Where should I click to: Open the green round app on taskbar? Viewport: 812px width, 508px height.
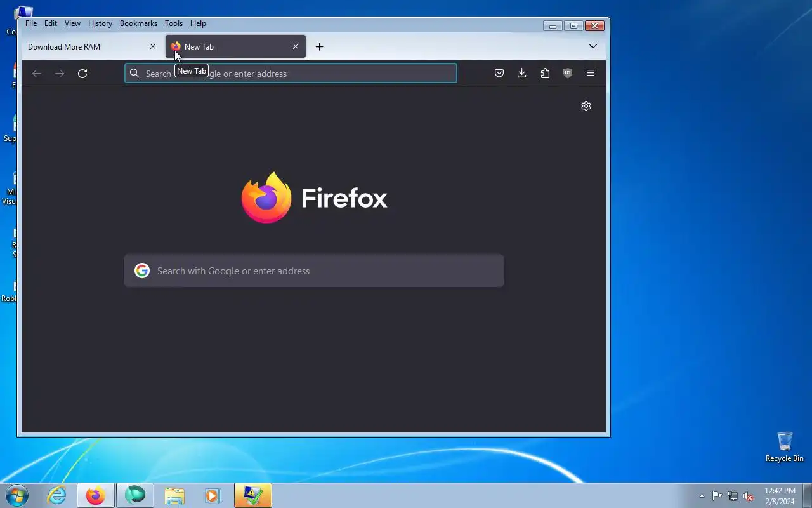point(135,495)
